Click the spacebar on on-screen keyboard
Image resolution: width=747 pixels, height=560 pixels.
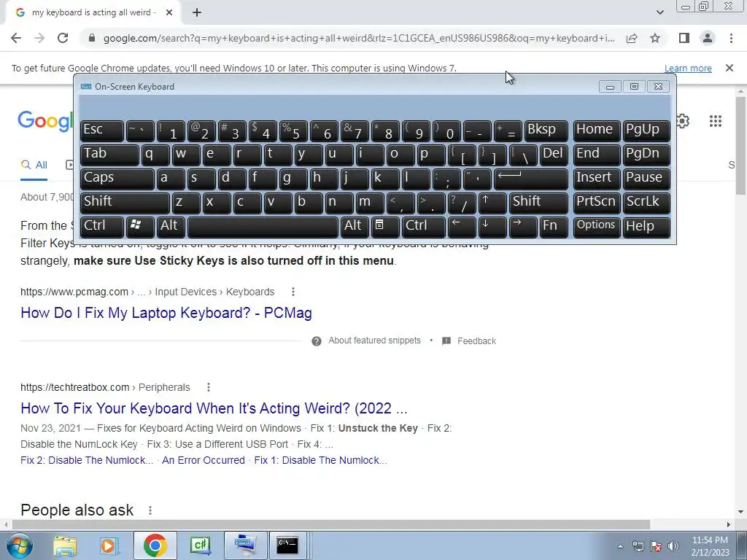[263, 227]
